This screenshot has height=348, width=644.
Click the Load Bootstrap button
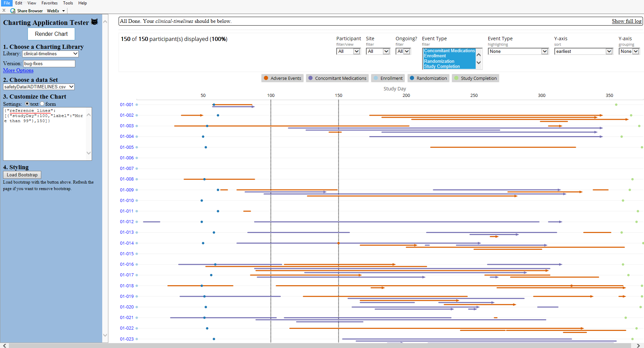(22, 174)
